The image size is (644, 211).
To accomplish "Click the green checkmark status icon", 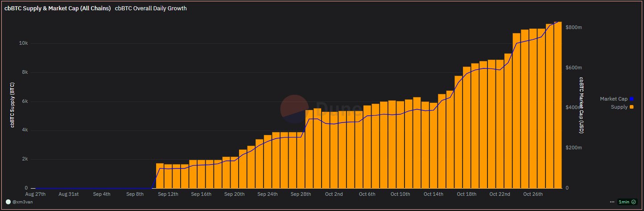I will (x=633, y=202).
